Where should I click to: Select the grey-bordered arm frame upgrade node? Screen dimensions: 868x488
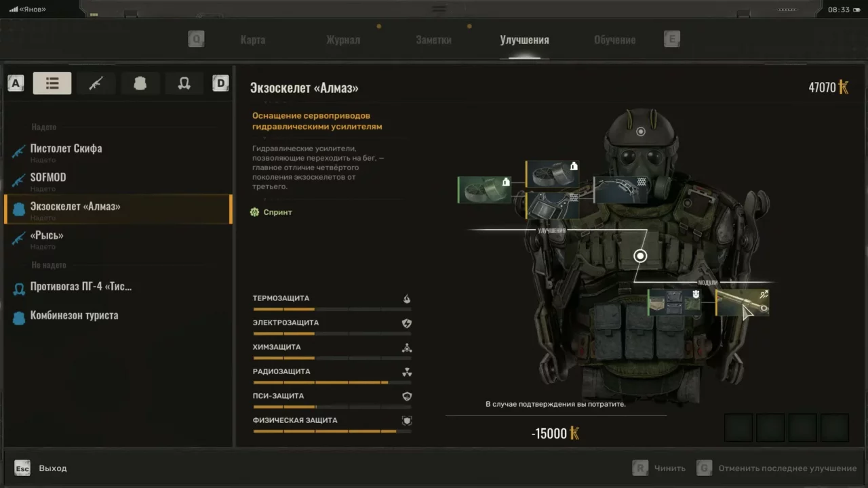point(620,190)
